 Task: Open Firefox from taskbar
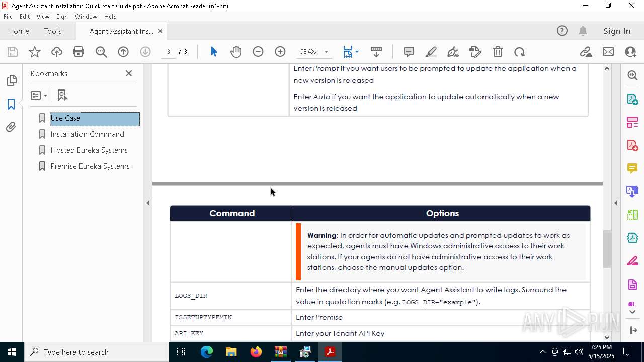tap(256, 352)
